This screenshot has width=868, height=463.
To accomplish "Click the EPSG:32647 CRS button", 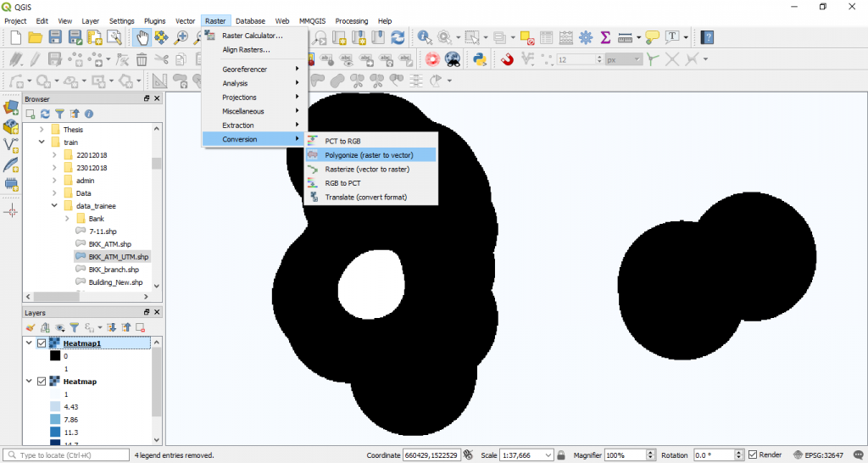I will [821, 455].
